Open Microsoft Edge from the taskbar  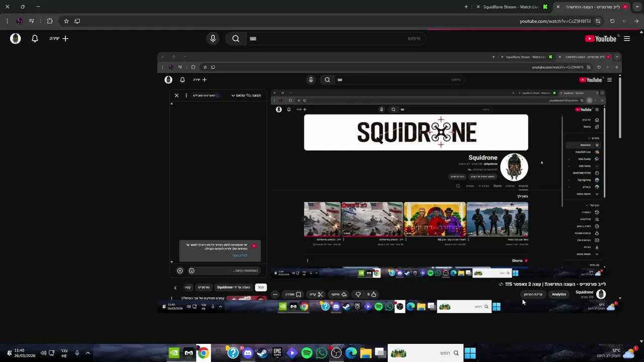click(x=351, y=353)
